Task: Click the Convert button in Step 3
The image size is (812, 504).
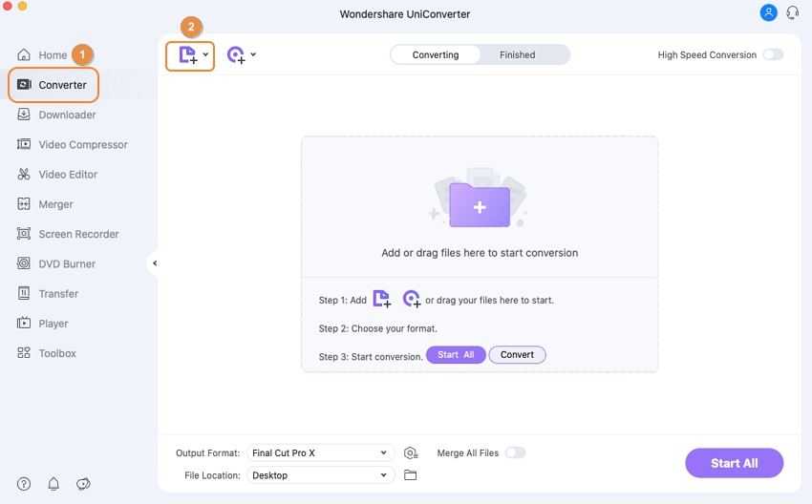Action: pos(517,355)
